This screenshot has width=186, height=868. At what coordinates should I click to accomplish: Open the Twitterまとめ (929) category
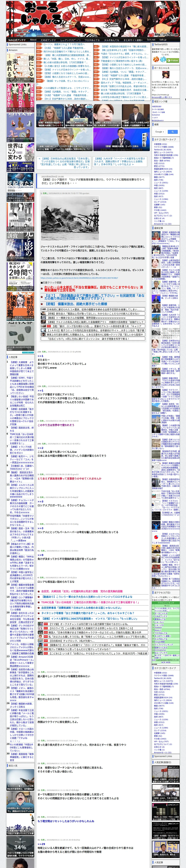pos(162,150)
